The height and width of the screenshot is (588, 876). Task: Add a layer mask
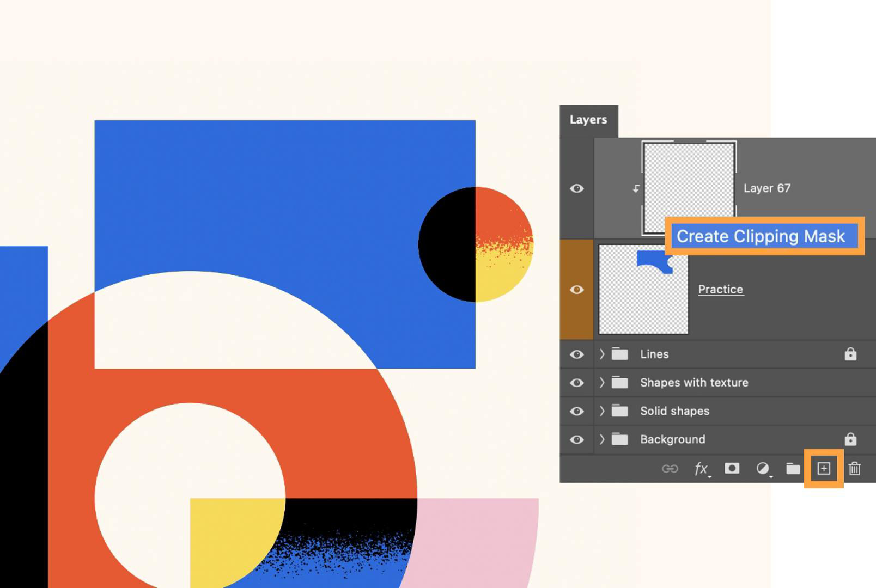click(x=732, y=468)
